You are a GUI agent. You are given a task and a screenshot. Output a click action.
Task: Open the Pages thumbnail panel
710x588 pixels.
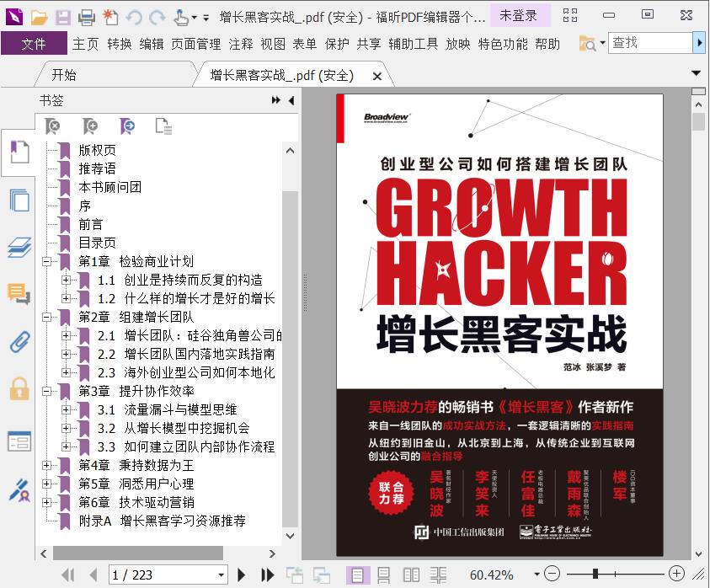click(x=19, y=200)
